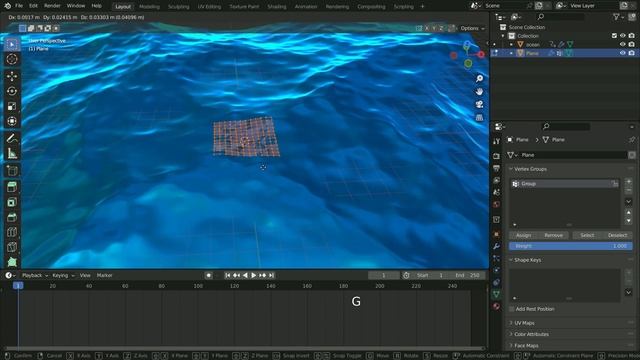
Task: Open the Tool properties tab
Action: tap(496, 141)
